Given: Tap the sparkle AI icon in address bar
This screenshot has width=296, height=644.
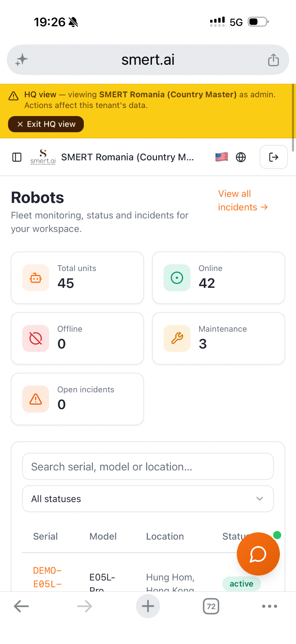Looking at the screenshot, I should 21,60.
